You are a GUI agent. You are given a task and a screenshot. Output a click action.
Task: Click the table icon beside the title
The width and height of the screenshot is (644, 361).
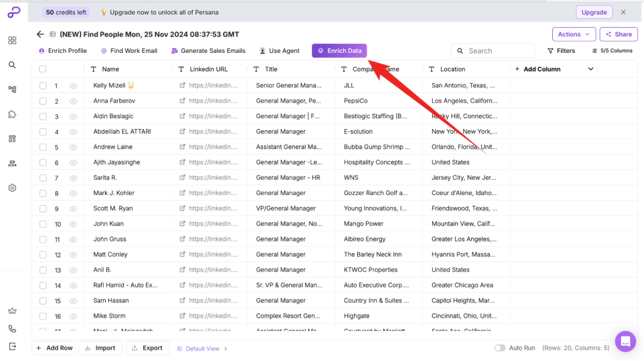pos(53,35)
